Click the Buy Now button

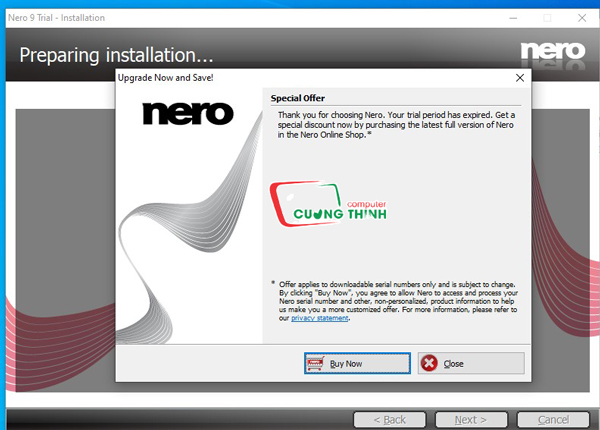[x=357, y=363]
